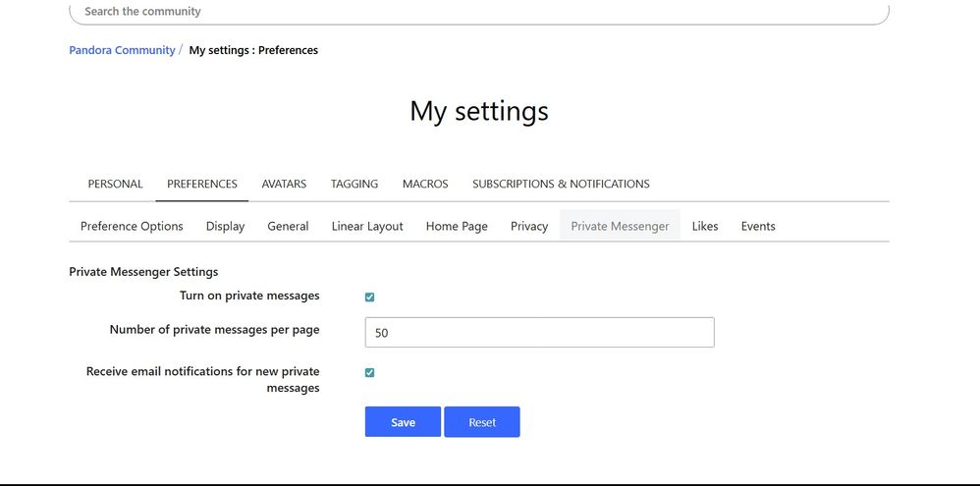Image resolution: width=980 pixels, height=486 pixels.
Task: Select the Preference Options sub-tab
Action: coord(132,226)
